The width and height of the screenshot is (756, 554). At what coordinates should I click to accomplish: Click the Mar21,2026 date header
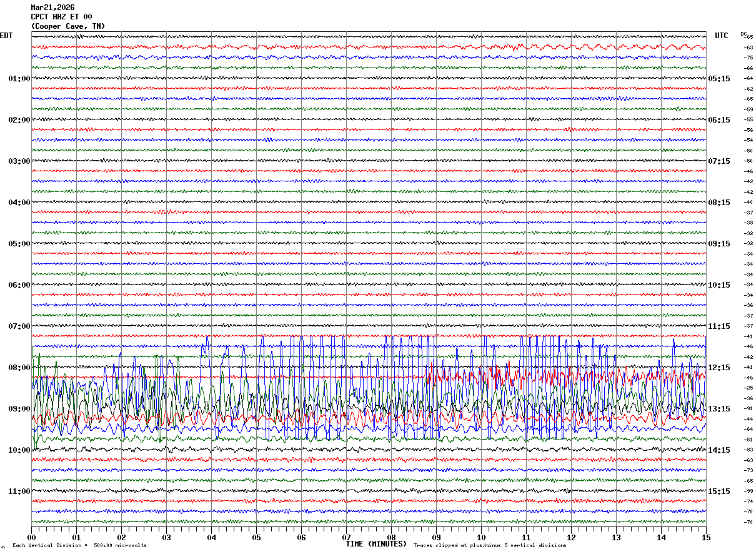click(x=52, y=8)
